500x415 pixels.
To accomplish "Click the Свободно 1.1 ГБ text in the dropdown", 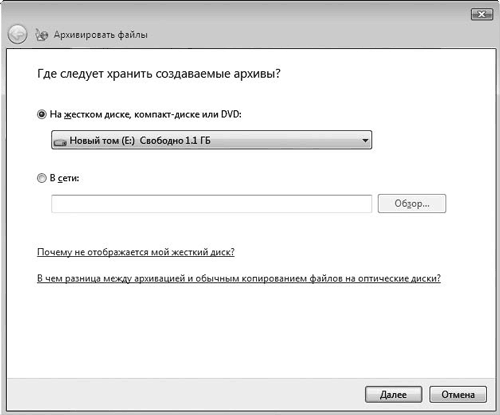I will 175,140.
